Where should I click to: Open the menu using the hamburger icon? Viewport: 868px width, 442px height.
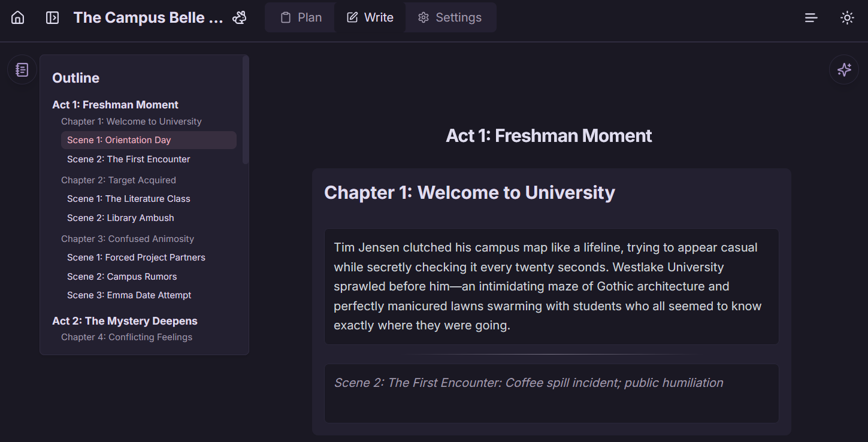point(811,17)
